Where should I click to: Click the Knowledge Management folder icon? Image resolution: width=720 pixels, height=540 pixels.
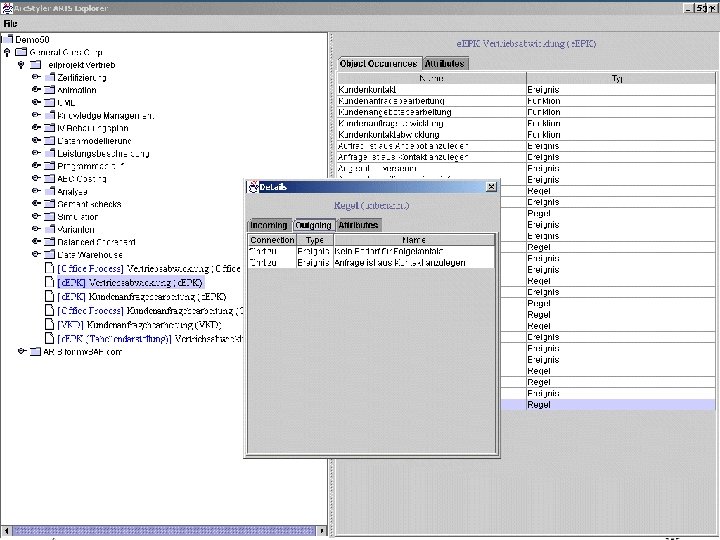tap(50, 115)
